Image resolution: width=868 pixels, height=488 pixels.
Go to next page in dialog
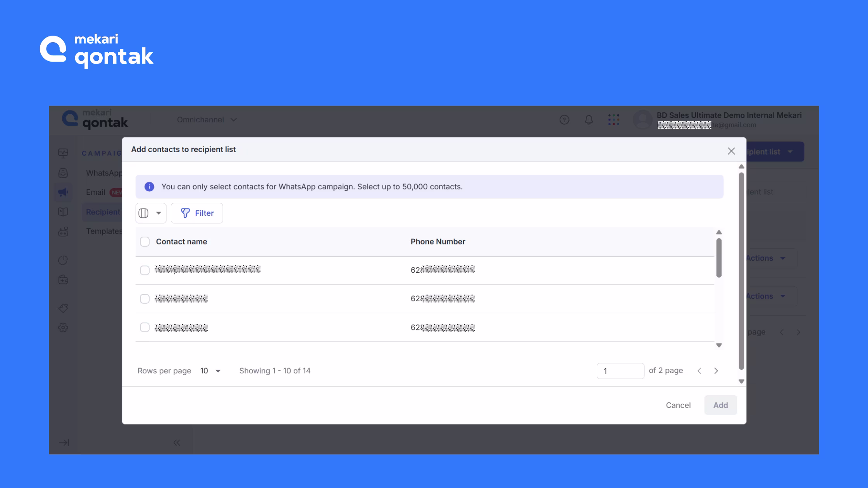tap(716, 371)
